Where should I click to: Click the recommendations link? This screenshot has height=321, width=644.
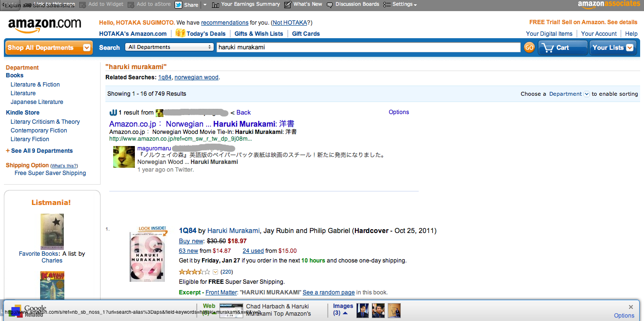[x=225, y=23]
